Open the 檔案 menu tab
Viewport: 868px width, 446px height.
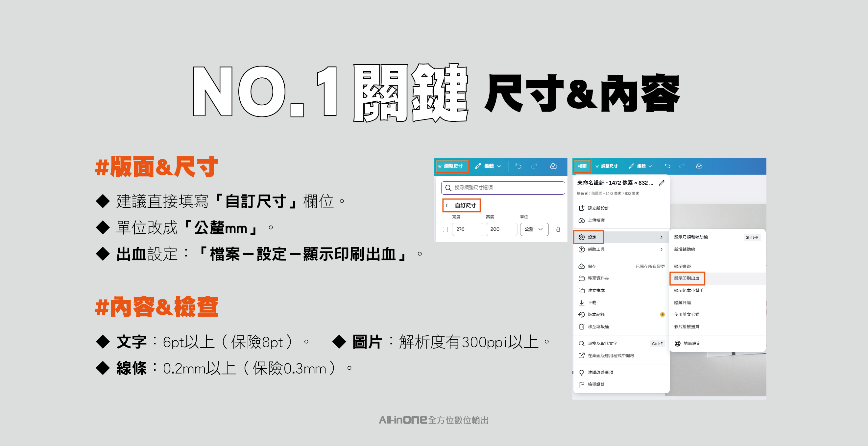coord(582,166)
